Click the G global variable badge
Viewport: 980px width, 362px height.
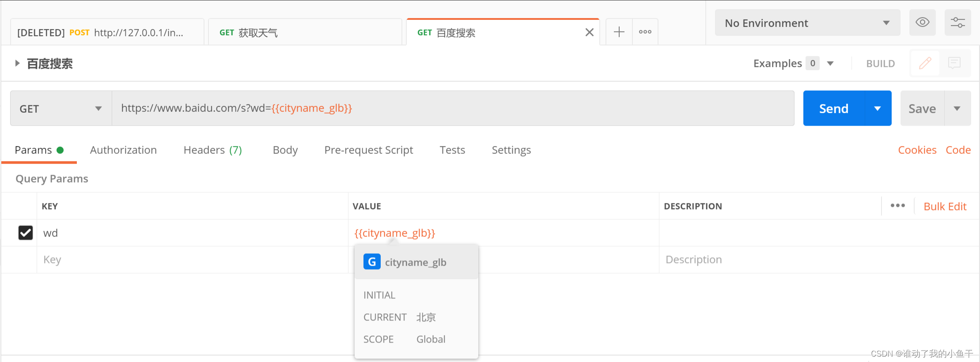pyautogui.click(x=372, y=262)
